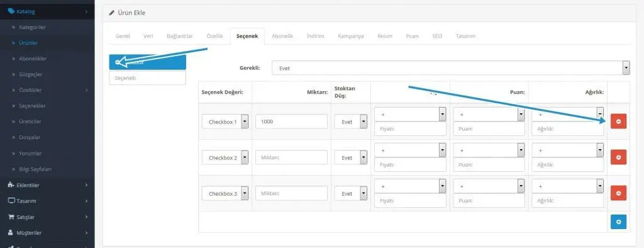Remove the Checkbox 2 option row
Viewport: 644px width, 248px height.
click(x=618, y=157)
